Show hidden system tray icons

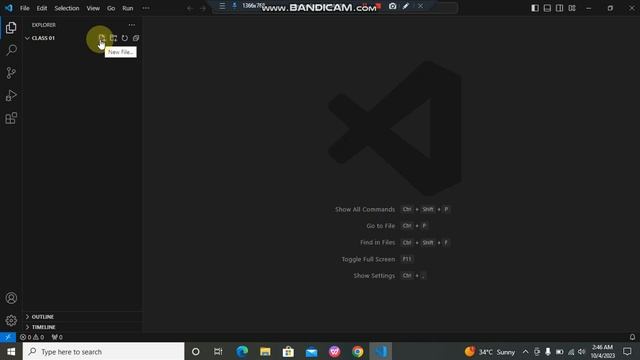click(x=525, y=351)
